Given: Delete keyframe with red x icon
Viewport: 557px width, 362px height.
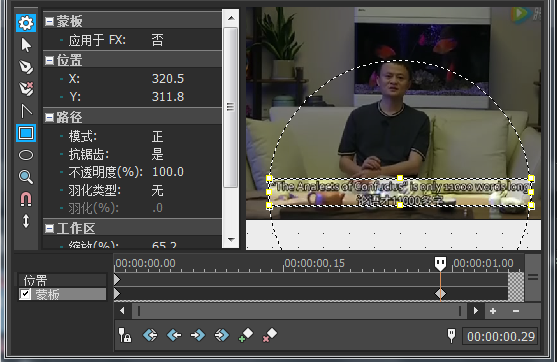Looking at the screenshot, I should coord(270,335).
